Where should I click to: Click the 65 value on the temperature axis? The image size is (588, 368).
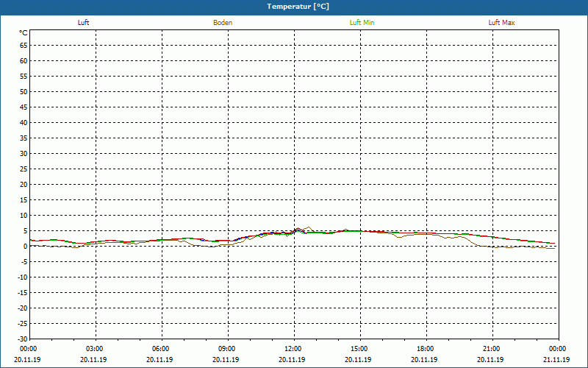24,46
